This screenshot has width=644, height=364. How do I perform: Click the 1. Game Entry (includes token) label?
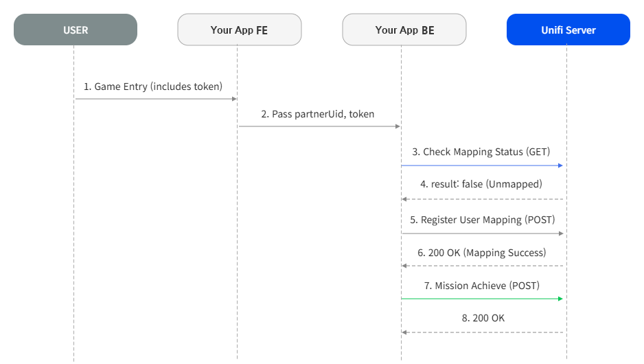pos(153,87)
